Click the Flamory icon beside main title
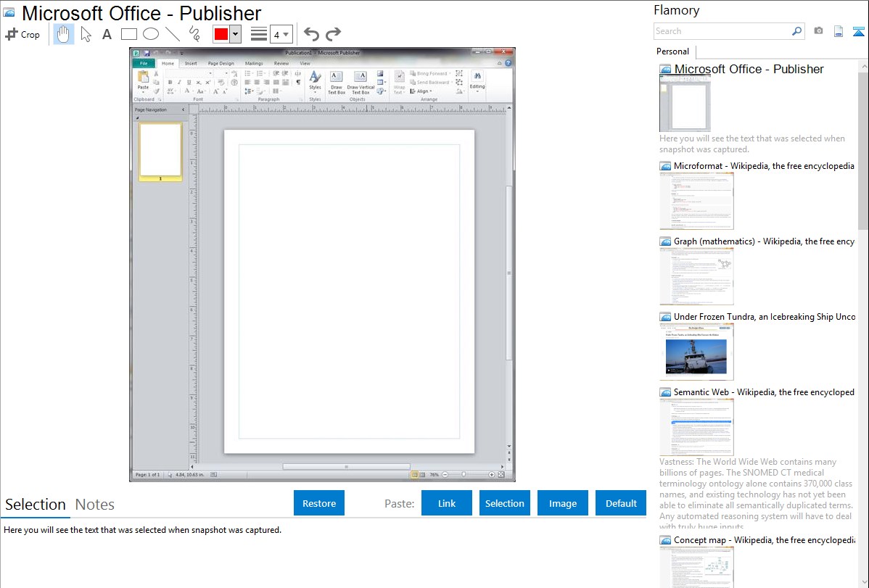The width and height of the screenshot is (869, 588). [9, 12]
